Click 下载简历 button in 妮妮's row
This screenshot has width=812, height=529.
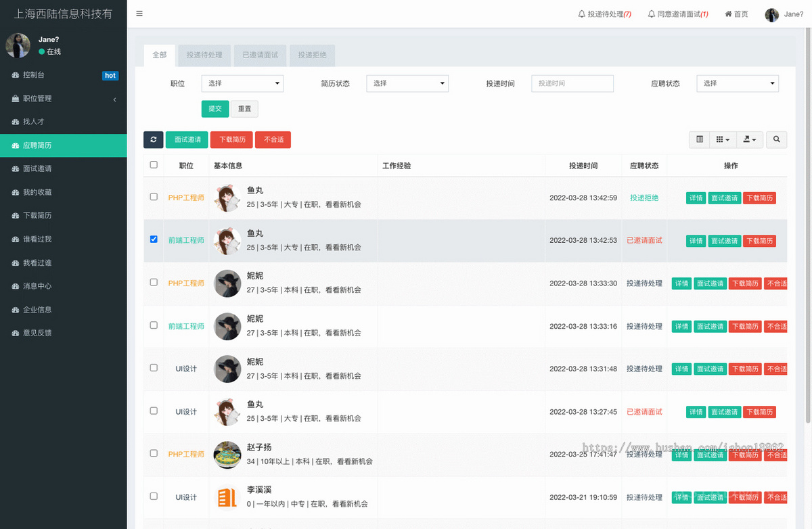tap(745, 283)
